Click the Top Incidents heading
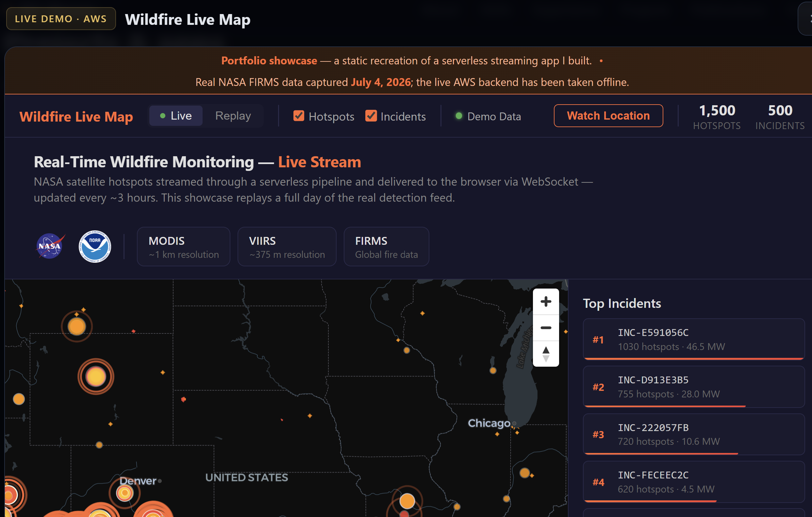This screenshot has width=812, height=517. (622, 304)
